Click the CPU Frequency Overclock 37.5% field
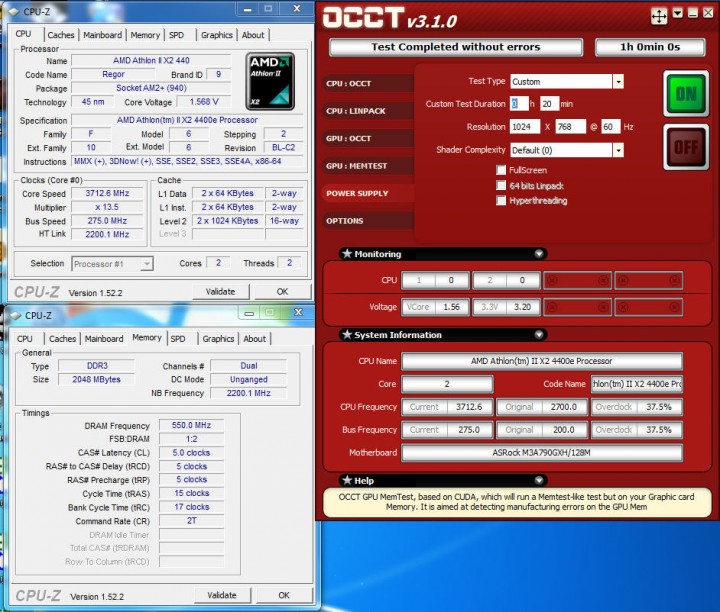The image size is (720, 612). point(637,407)
